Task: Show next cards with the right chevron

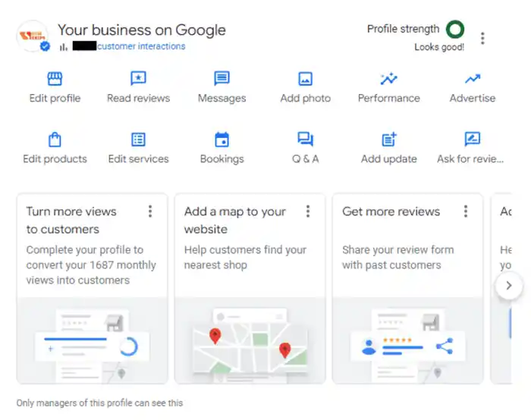Action: 508,286
